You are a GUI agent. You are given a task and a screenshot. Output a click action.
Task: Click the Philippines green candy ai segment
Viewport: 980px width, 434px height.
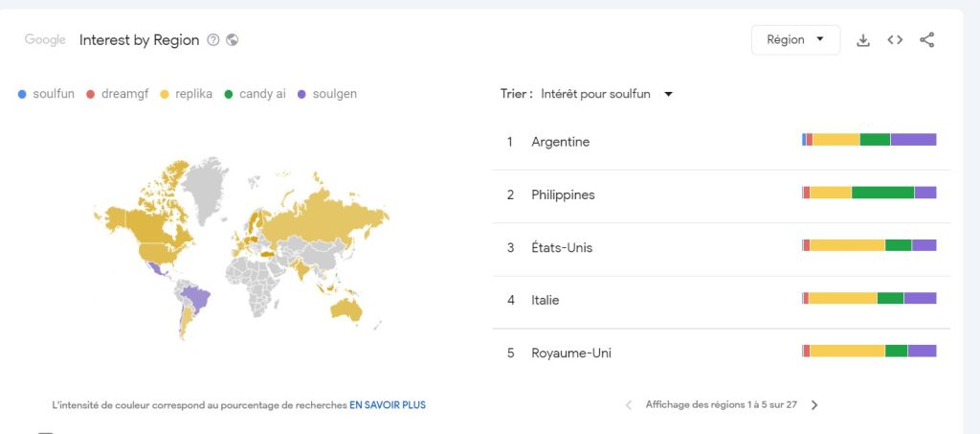point(882,193)
